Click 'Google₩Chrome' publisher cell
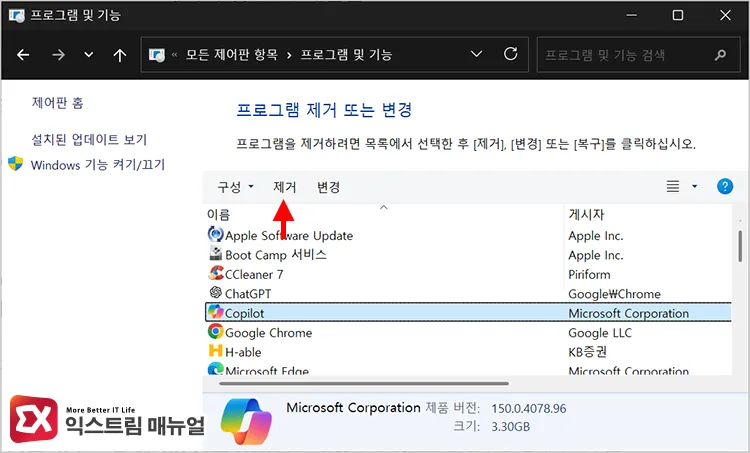 (614, 294)
